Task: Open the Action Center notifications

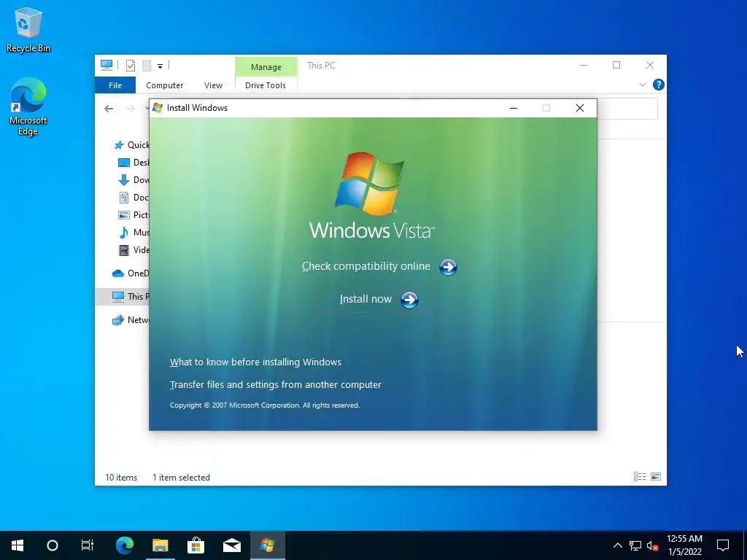Action: click(723, 545)
